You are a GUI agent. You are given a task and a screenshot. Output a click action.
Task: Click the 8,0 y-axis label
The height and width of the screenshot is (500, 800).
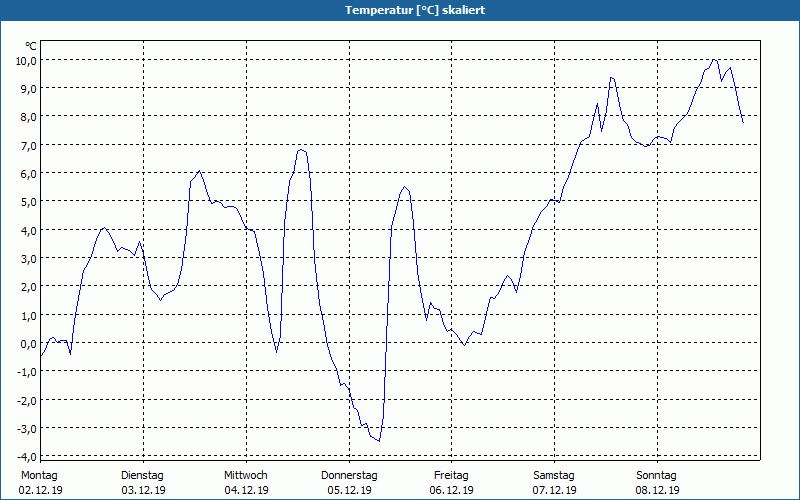click(29, 117)
